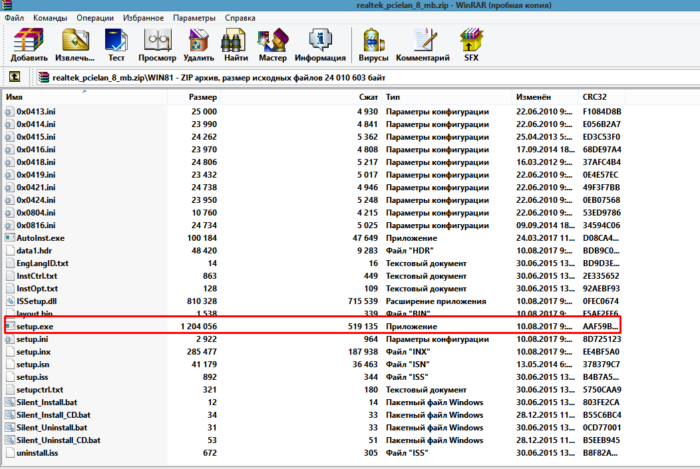Select file 0x0416.ini
This screenshot has width=700, height=469.
(x=36, y=149)
